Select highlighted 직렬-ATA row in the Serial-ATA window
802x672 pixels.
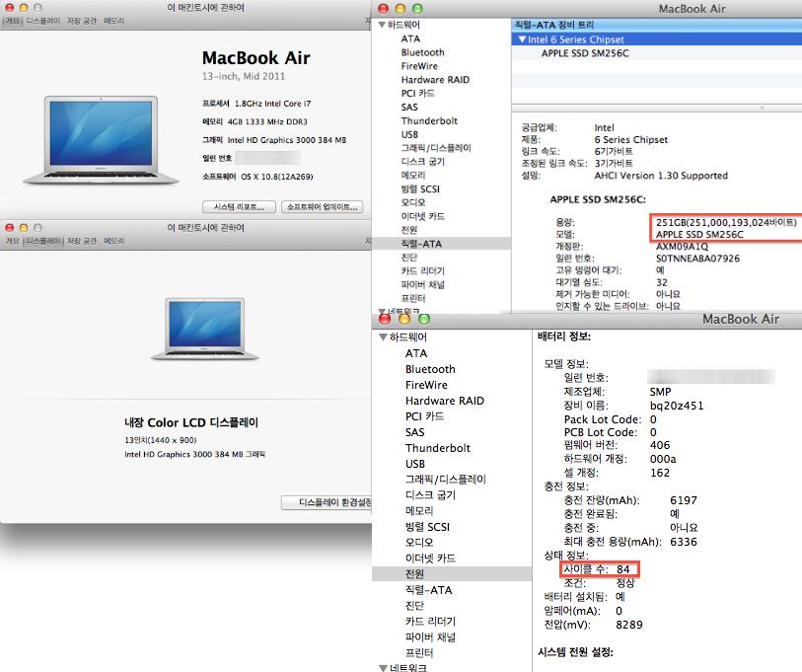click(x=441, y=244)
